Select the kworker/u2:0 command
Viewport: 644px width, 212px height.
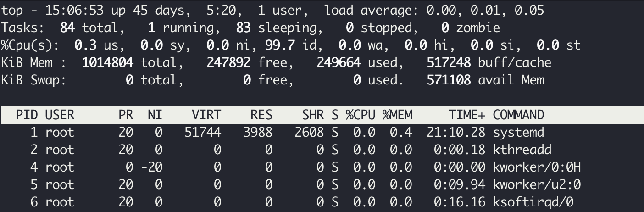[537, 185]
